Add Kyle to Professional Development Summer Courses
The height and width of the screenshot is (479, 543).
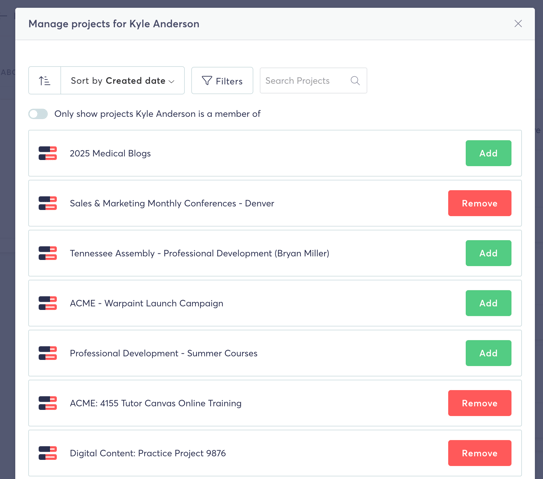(x=488, y=353)
